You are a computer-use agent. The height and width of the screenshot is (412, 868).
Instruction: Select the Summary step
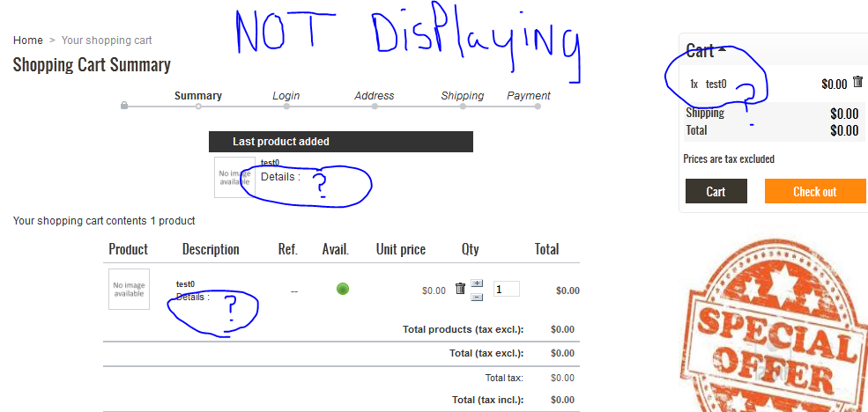pyautogui.click(x=198, y=96)
